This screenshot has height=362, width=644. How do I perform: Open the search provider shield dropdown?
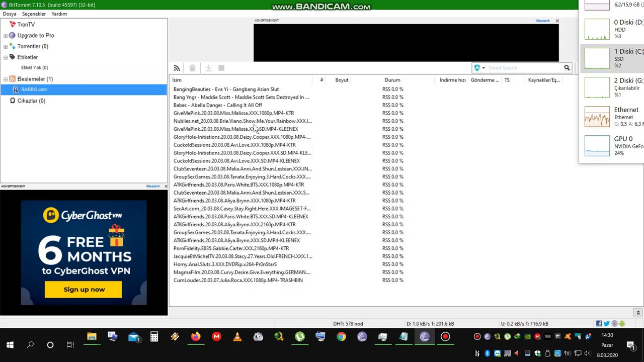tap(479, 68)
